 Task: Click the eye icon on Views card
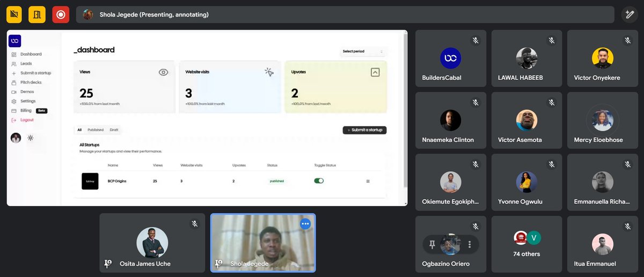[164, 72]
